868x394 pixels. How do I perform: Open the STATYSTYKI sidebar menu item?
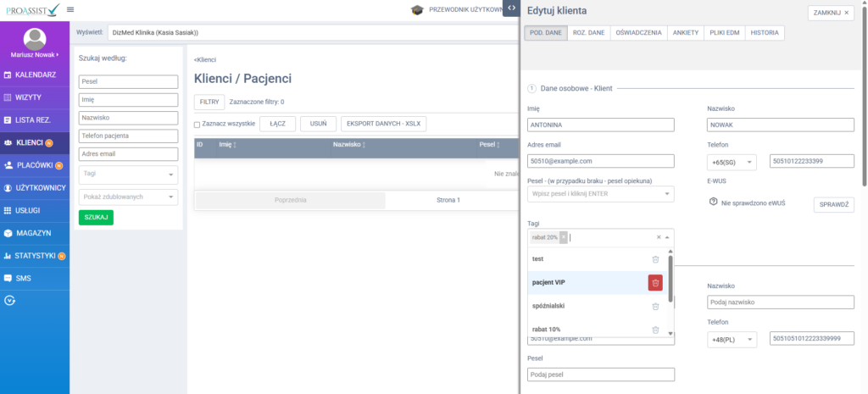pos(35,255)
